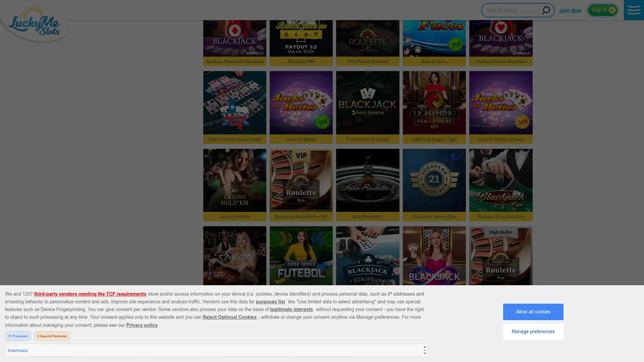Image resolution: width=644 pixels, height=362 pixels.
Task: Click the Allow all cookies button
Action: (533, 312)
